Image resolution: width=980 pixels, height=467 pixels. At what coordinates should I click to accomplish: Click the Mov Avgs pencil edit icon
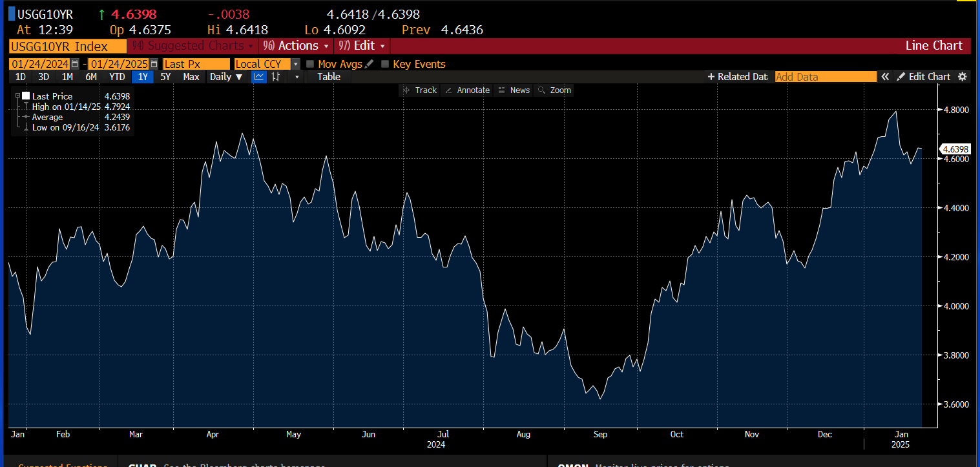(x=369, y=64)
